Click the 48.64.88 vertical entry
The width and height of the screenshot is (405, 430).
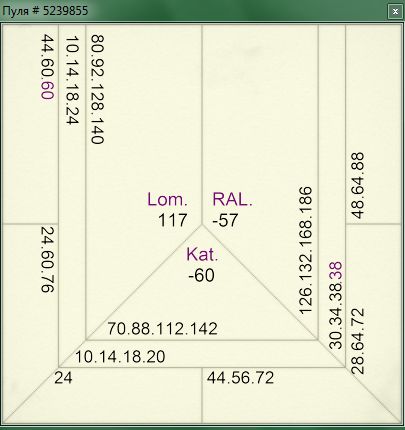[358, 185]
